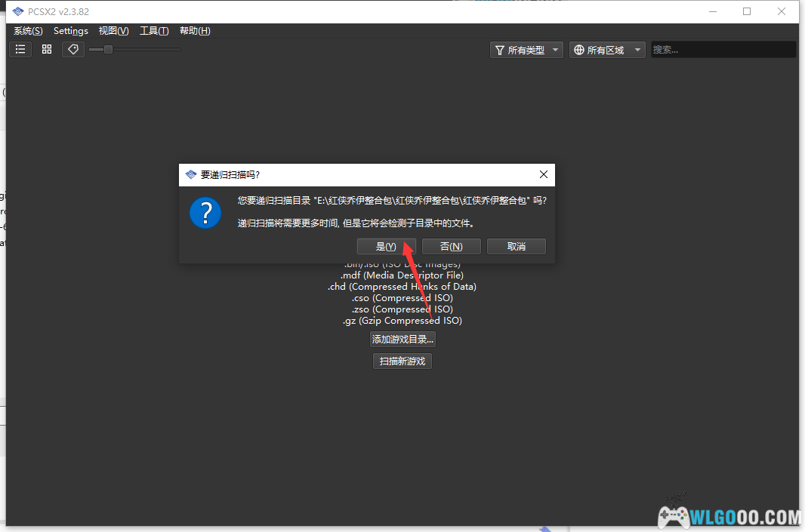Open the 视图(V) menu
Viewport: 805px width, 532px height.
tap(113, 31)
